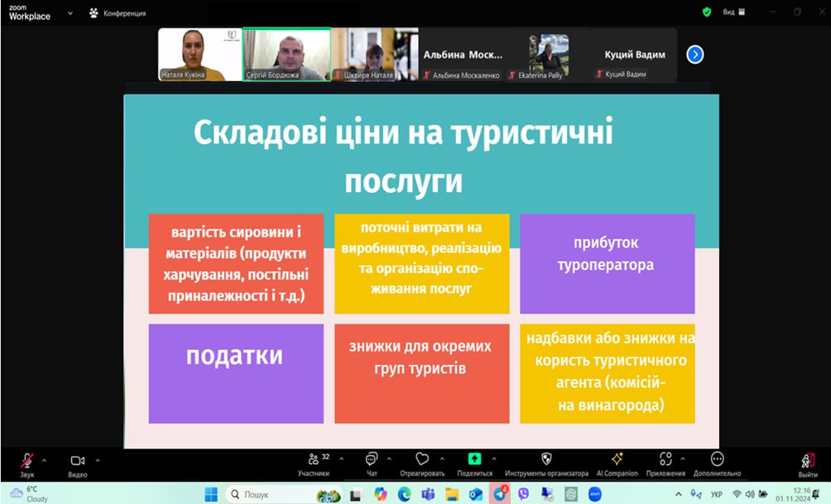This screenshot has width=831, height=504.
Task: Switch keyboard language УКР indicator
Action: [717, 494]
